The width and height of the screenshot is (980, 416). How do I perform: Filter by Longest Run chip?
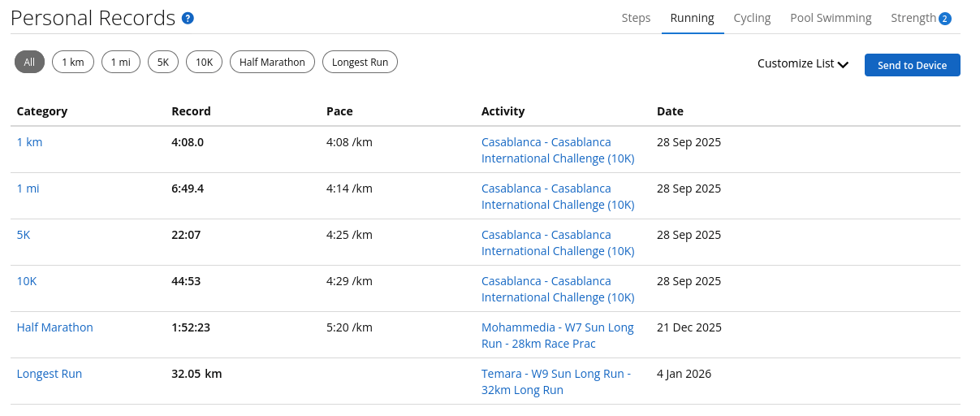pyautogui.click(x=360, y=63)
